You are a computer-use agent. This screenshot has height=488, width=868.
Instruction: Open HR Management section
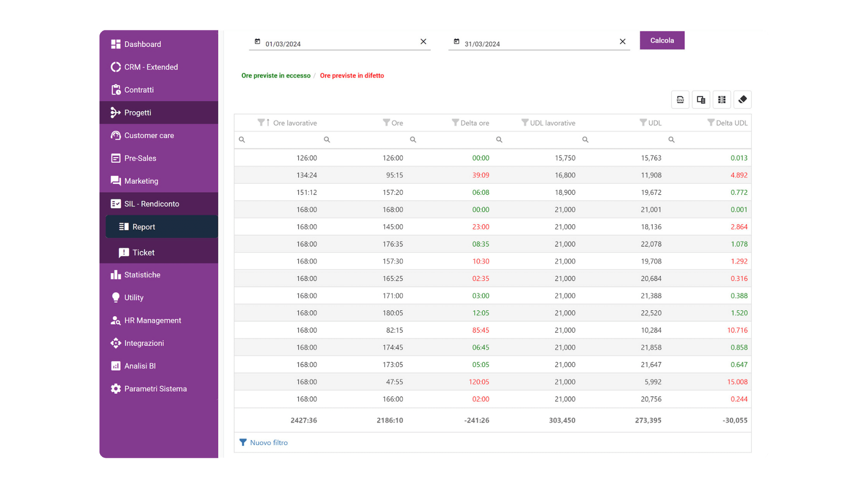(159, 320)
